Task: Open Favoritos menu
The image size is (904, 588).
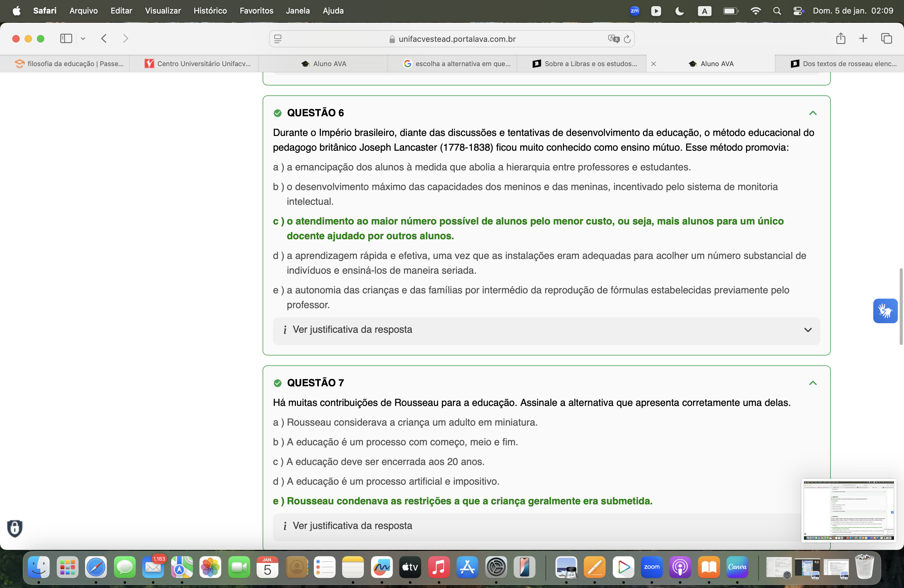Action: 256,11
